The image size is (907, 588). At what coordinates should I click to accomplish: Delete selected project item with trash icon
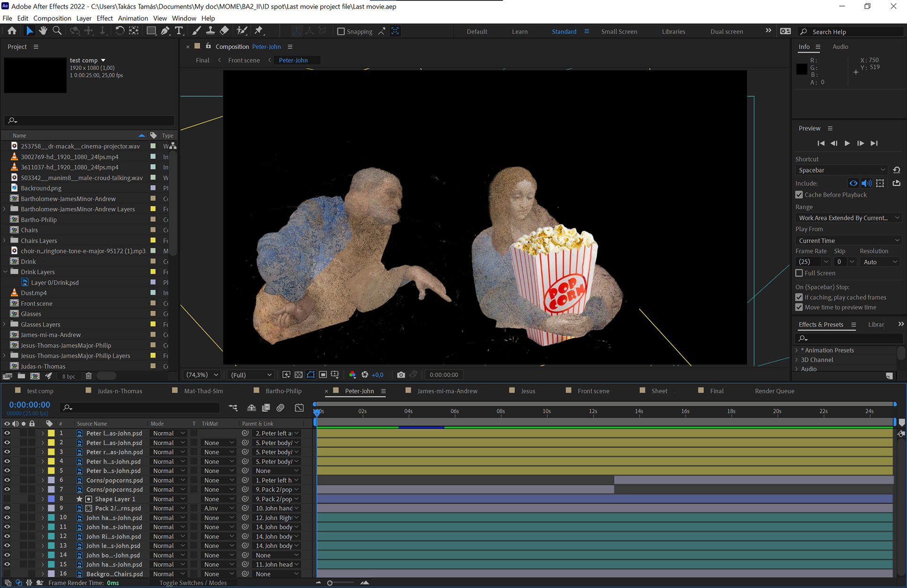point(88,376)
